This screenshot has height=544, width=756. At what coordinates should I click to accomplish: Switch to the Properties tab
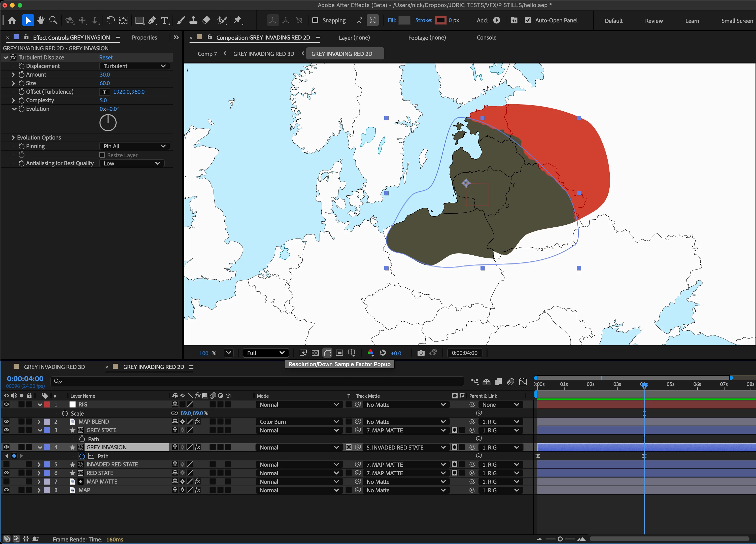tap(144, 38)
